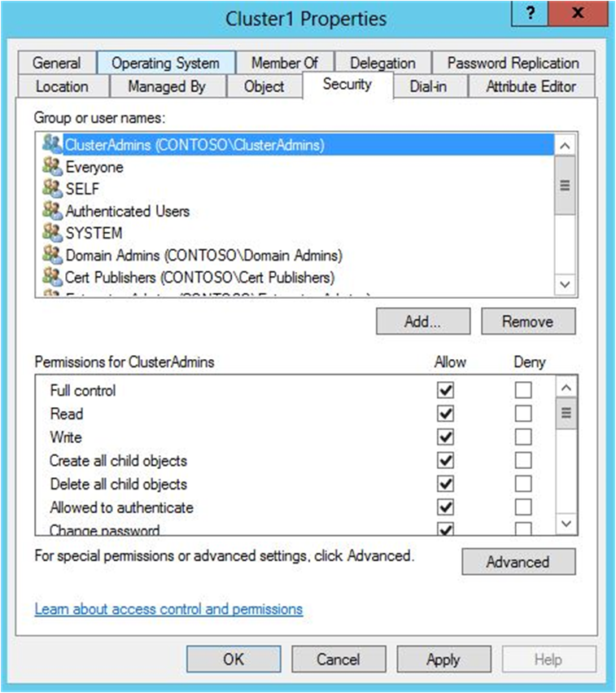Click the Everyone group icon
The width and height of the screenshot is (616, 693).
(x=52, y=167)
